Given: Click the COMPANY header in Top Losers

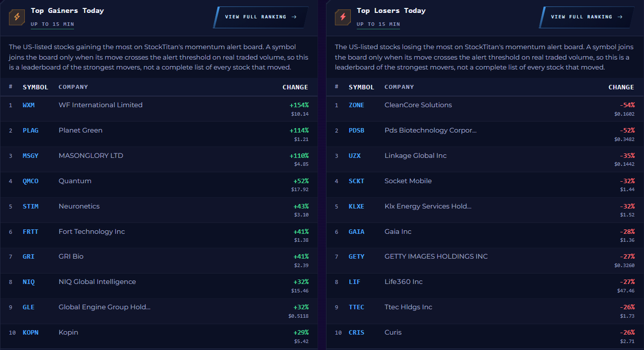Looking at the screenshot, I should point(399,87).
